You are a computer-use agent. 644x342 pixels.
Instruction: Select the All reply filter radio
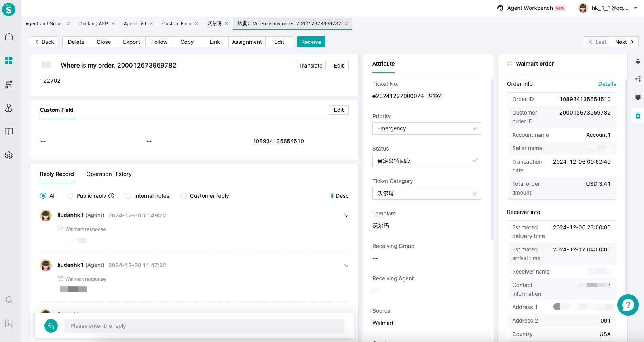tap(43, 196)
